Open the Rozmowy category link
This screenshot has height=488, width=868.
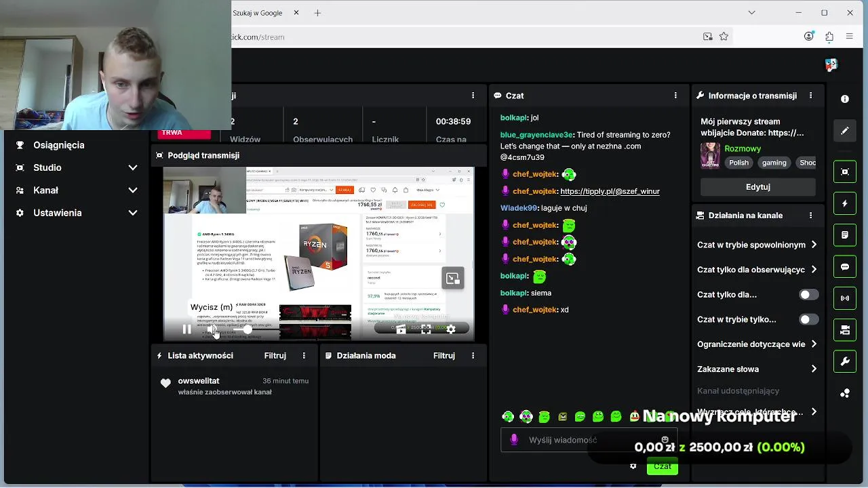[x=743, y=148]
